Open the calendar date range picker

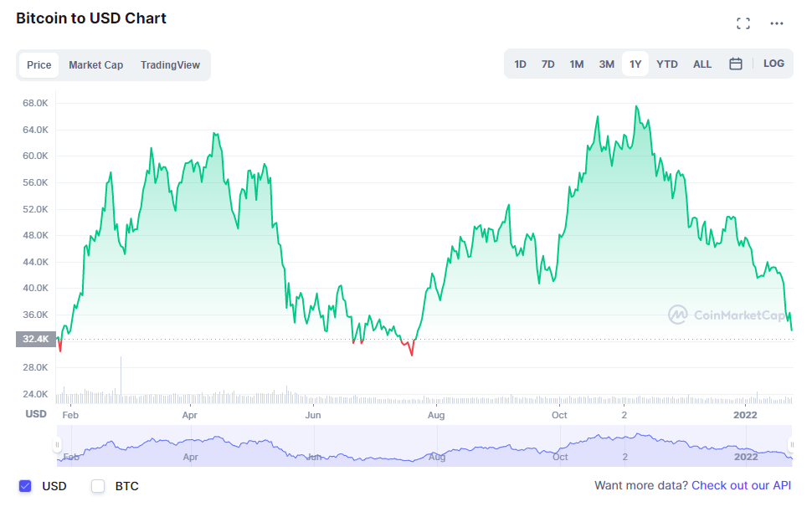click(x=736, y=64)
